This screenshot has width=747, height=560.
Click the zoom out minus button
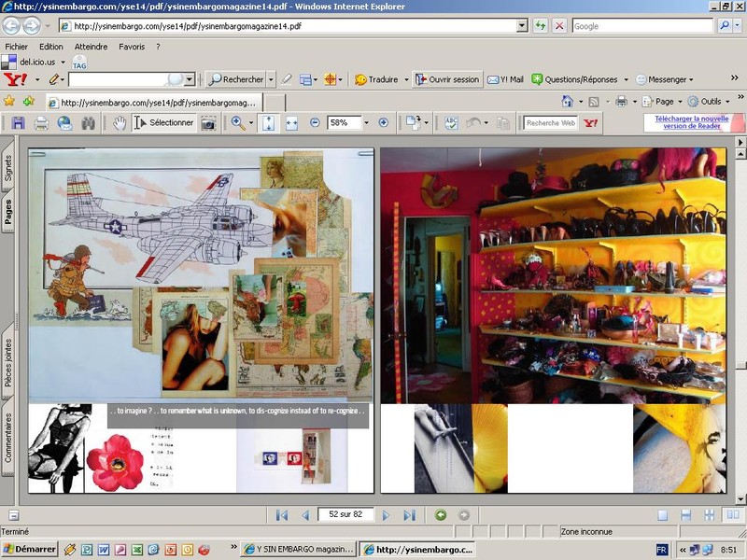coord(315,123)
